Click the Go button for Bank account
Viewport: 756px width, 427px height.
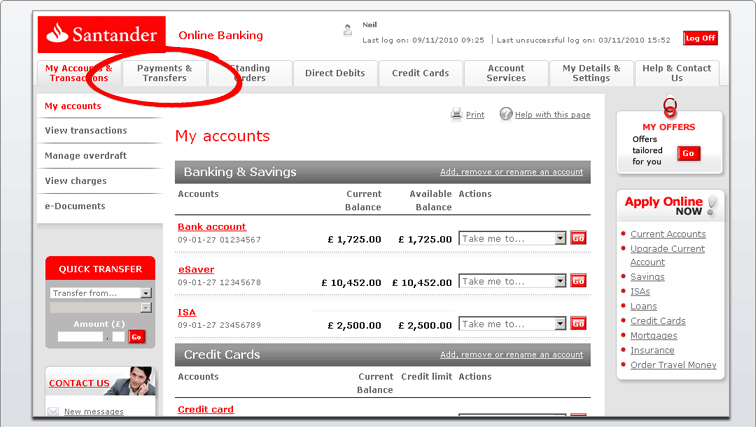[x=578, y=238]
